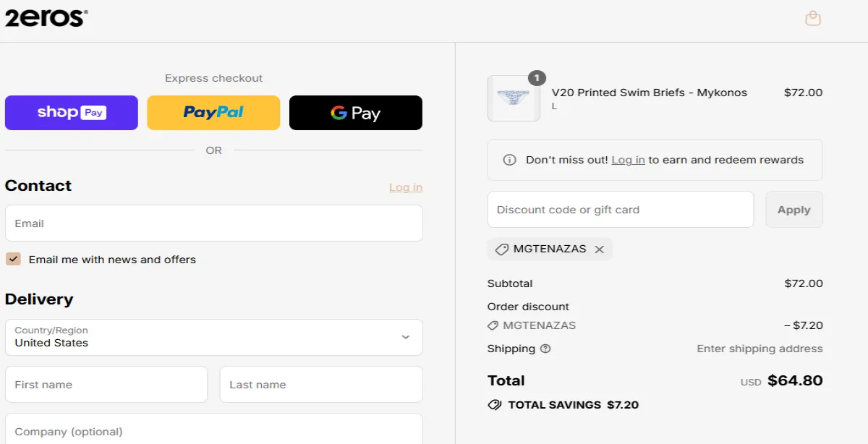Click the tag icon beside order discount MGTENAZAS
Screen dimensions: 868x444
pos(494,325)
